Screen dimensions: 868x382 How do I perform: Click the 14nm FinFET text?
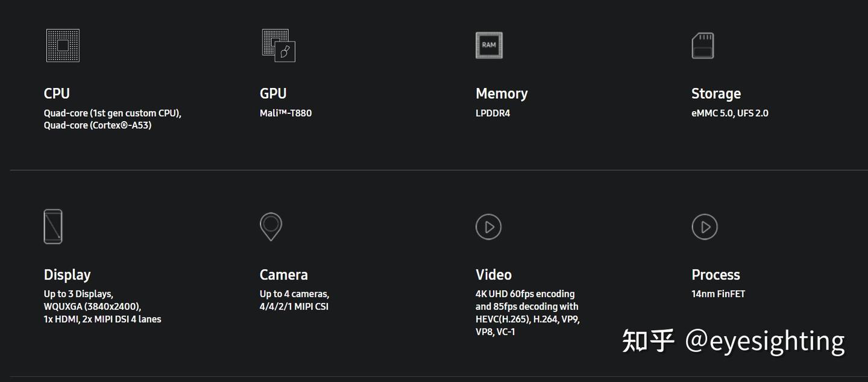[719, 294]
